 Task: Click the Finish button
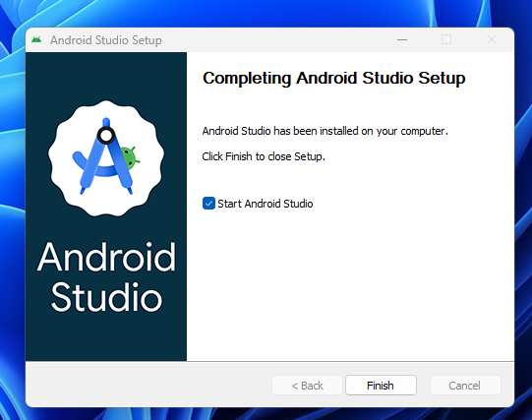pos(381,385)
